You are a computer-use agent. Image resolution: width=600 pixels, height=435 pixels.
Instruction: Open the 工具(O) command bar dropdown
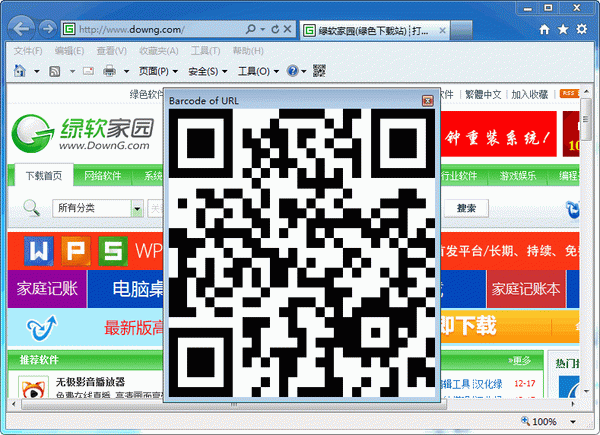coord(258,71)
